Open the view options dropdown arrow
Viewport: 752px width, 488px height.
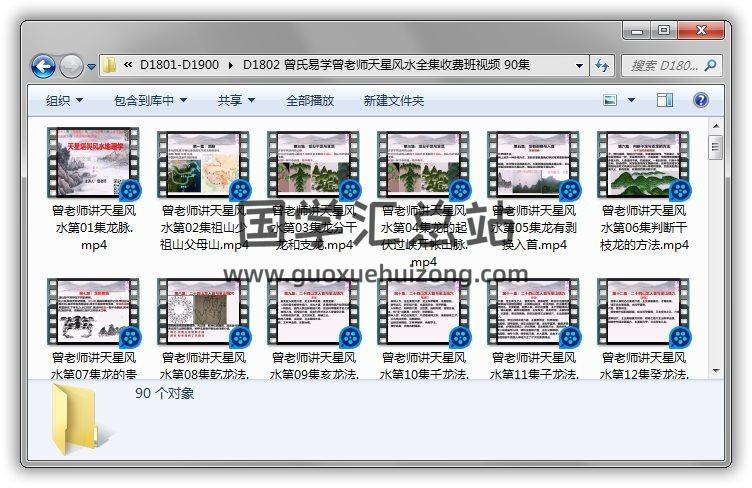(x=632, y=100)
